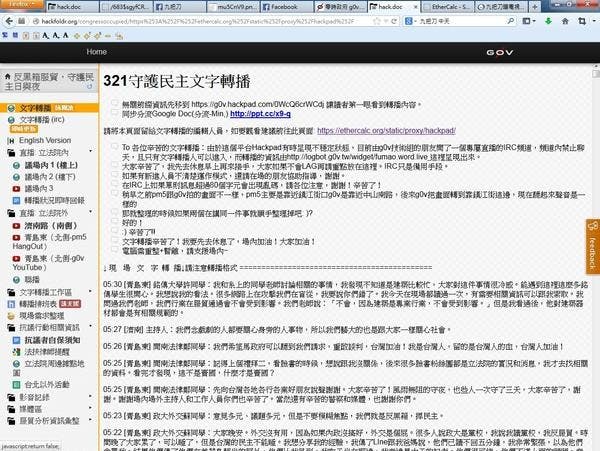Image resolution: width=600 pixels, height=451 pixels.
Task: Collapse the 直播: 立法院內 folder arrow
Action: click(8, 152)
